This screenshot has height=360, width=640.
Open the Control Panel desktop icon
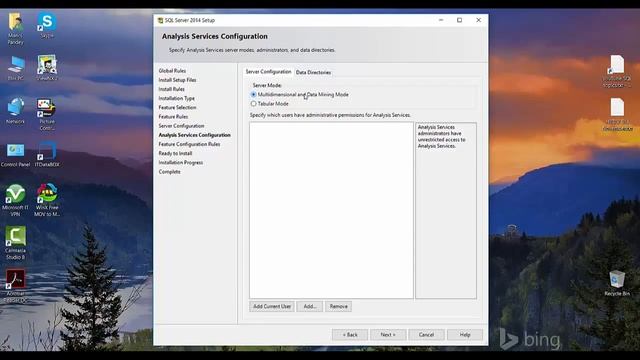(x=16, y=155)
